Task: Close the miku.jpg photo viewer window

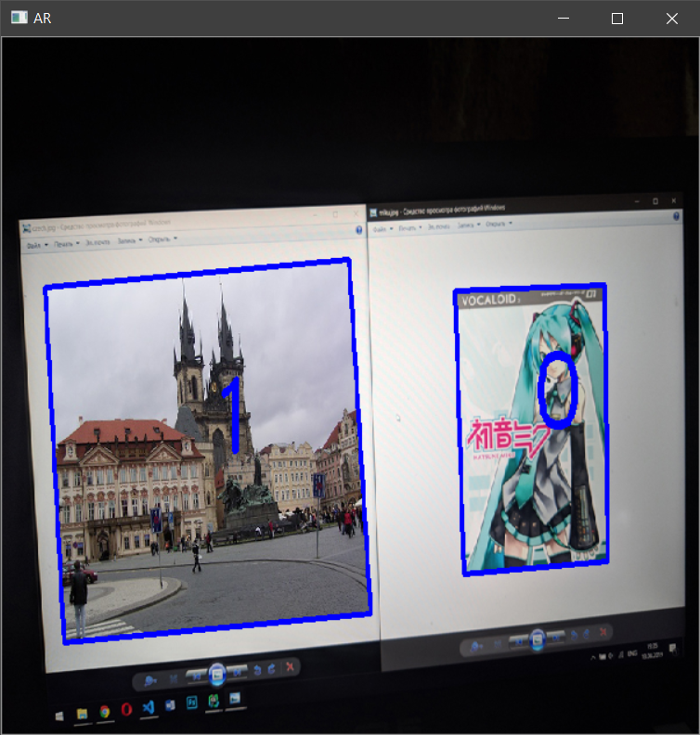Action: pos(674,200)
